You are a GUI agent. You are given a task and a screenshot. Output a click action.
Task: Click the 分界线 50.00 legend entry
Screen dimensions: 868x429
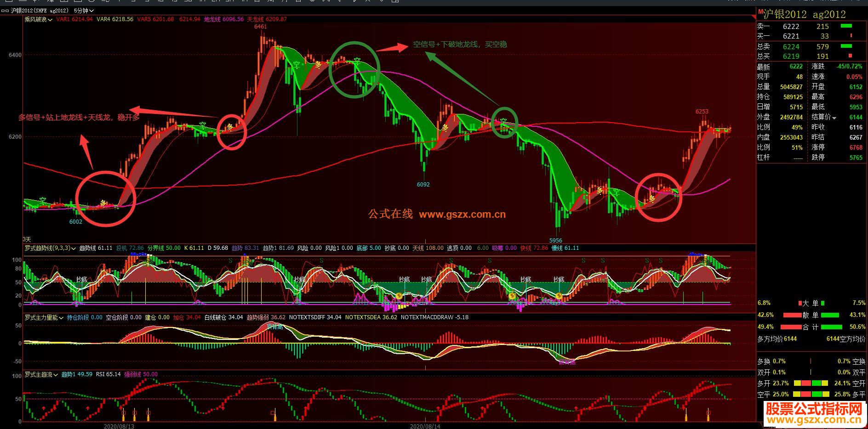[164, 248]
